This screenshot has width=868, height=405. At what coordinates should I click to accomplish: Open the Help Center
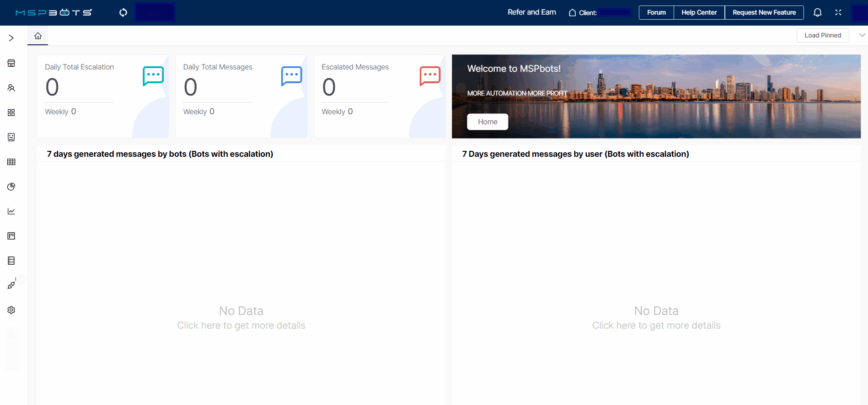tap(699, 12)
